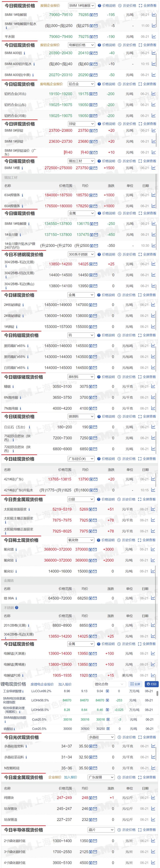Viewport: 160px width, 868px height.
Task: Open trend chart for 电解锰(天津港) row
Action: (153, 654)
